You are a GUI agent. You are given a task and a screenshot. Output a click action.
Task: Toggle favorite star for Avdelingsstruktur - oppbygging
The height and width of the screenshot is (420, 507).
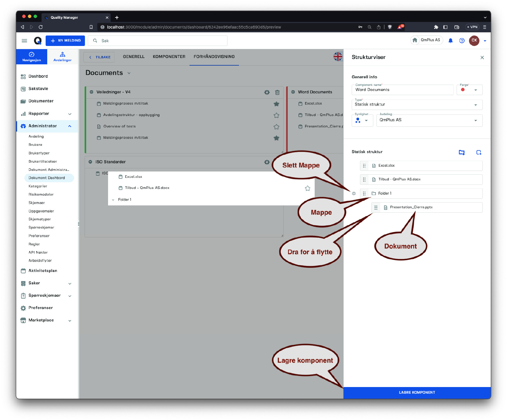(276, 115)
